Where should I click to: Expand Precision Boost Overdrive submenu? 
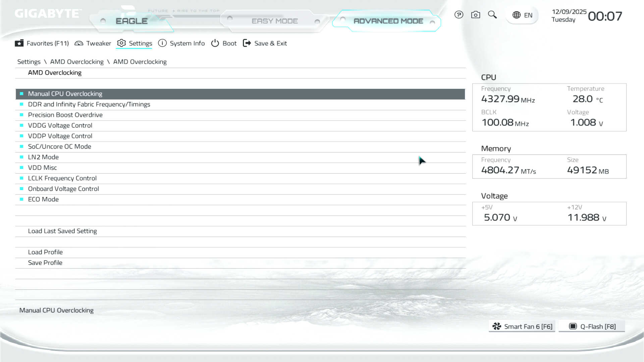point(65,115)
